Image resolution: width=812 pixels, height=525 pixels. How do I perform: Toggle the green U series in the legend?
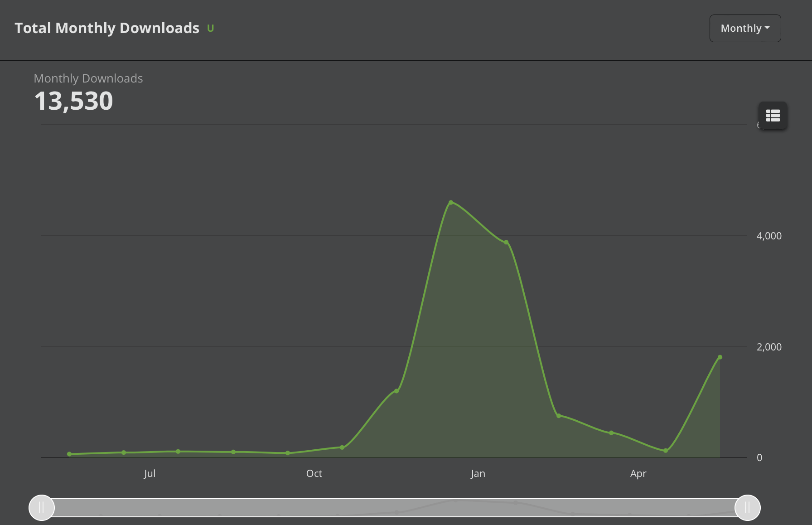pos(210,28)
